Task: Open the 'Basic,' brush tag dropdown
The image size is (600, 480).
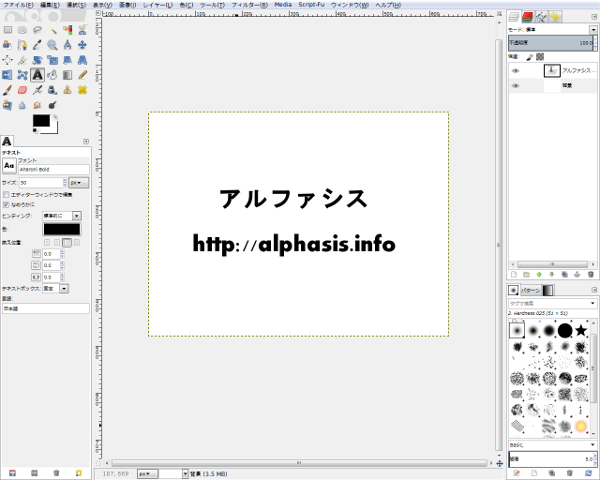Action: pos(593,445)
